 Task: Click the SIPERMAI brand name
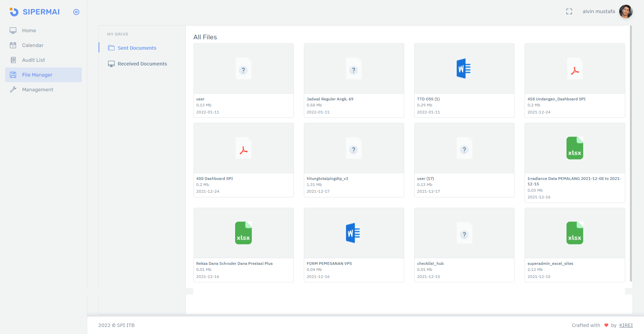point(41,12)
